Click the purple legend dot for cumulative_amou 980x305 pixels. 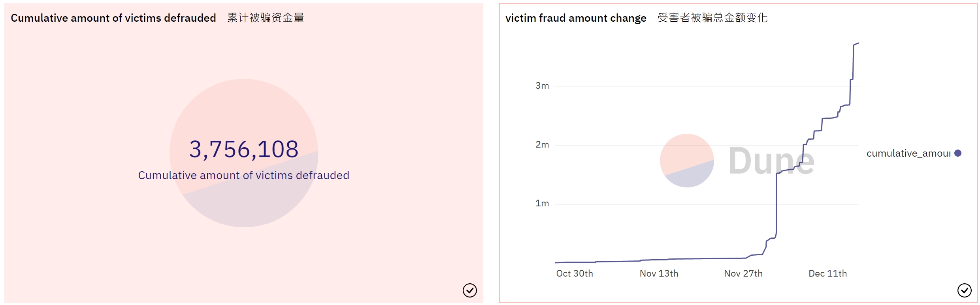coord(958,153)
